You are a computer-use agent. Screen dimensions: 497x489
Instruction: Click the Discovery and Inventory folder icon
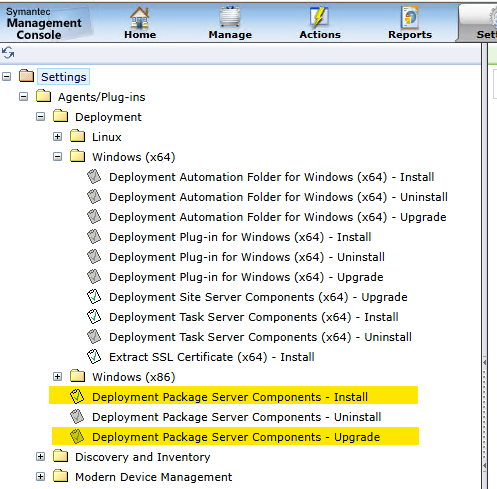(x=61, y=456)
